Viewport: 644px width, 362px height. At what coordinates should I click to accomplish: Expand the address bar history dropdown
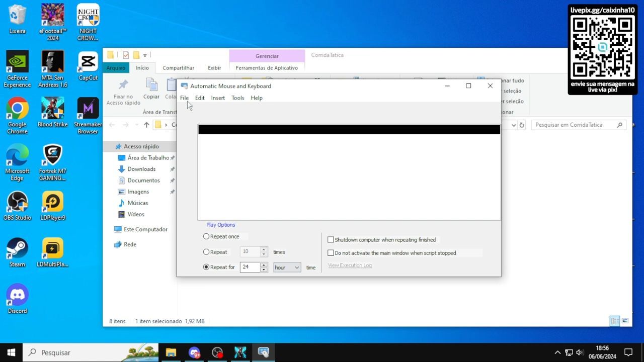pos(514,125)
